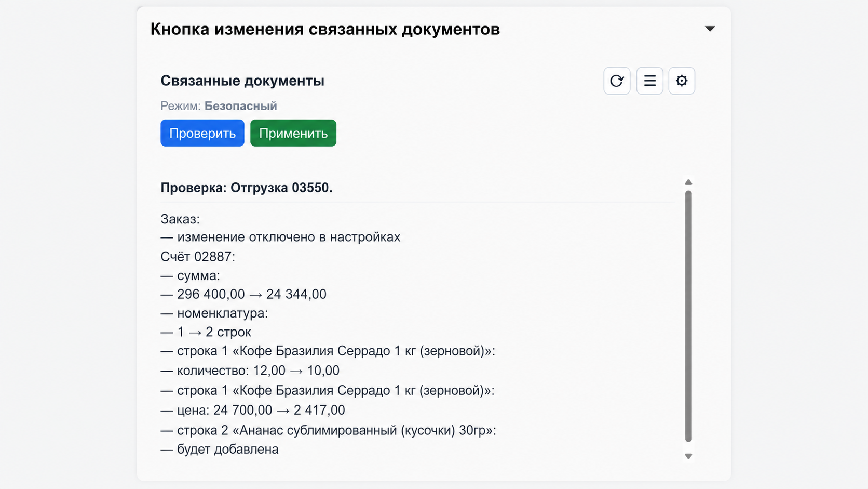This screenshot has height=489, width=868.
Task: Open the hamburger list menu icon
Action: pos(649,81)
